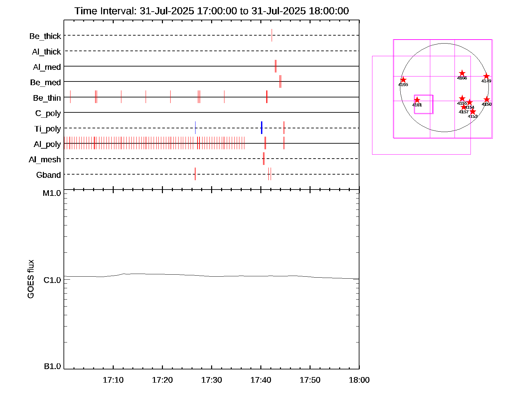Select the red tick on the Al_mesh row
Viewport: 532px width, 399px height.
tap(264, 159)
